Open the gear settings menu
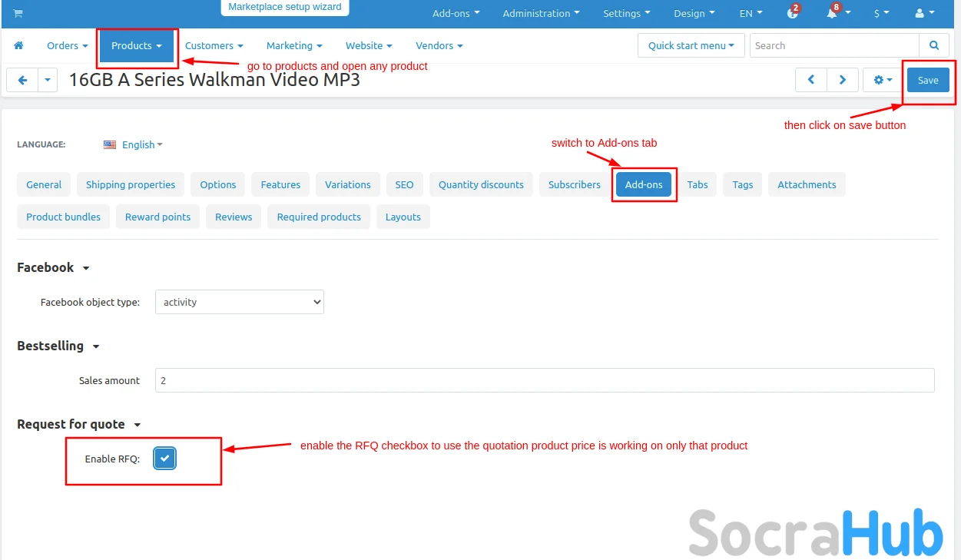 click(882, 80)
